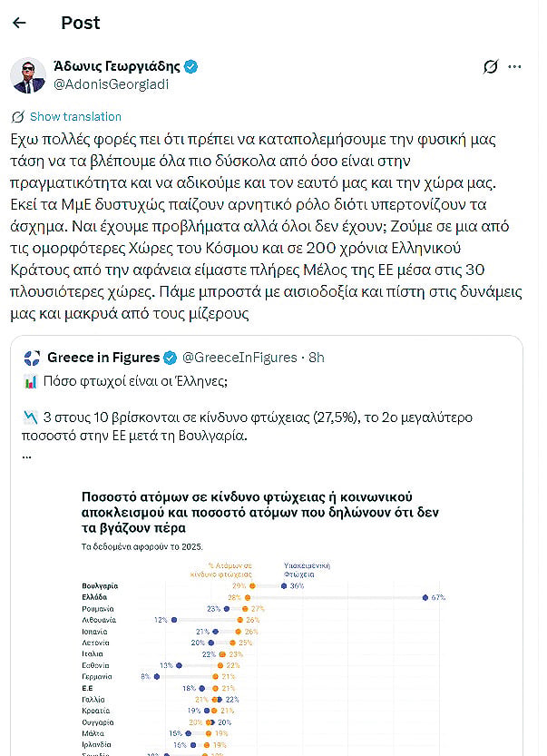Click the verified badge next to Άδωνις Γεωργιάδης
Viewport: 547px width, 756px height.
click(x=191, y=66)
